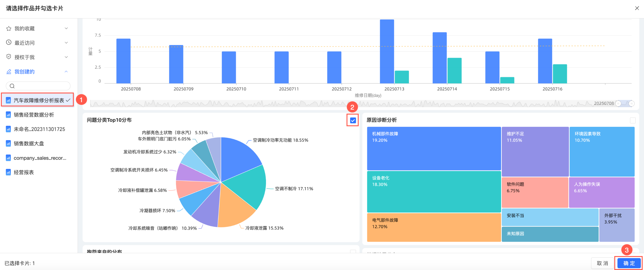
Task: Click the 维护不足 11.05% treemap block
Action: [x=535, y=152]
